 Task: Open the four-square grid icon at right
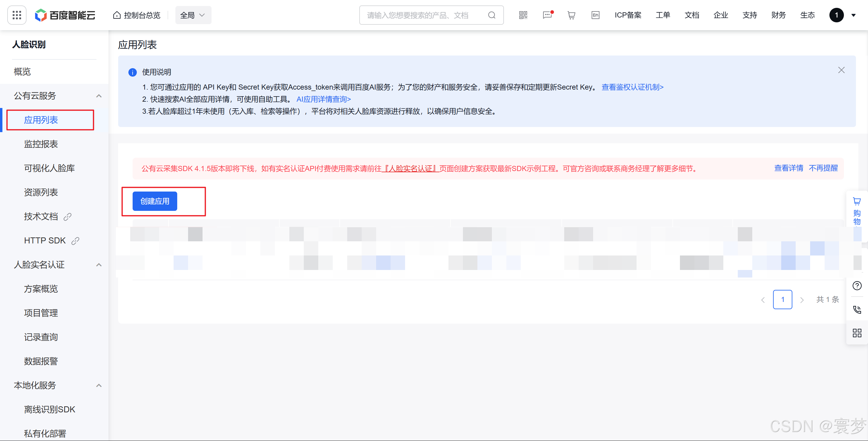tap(857, 333)
